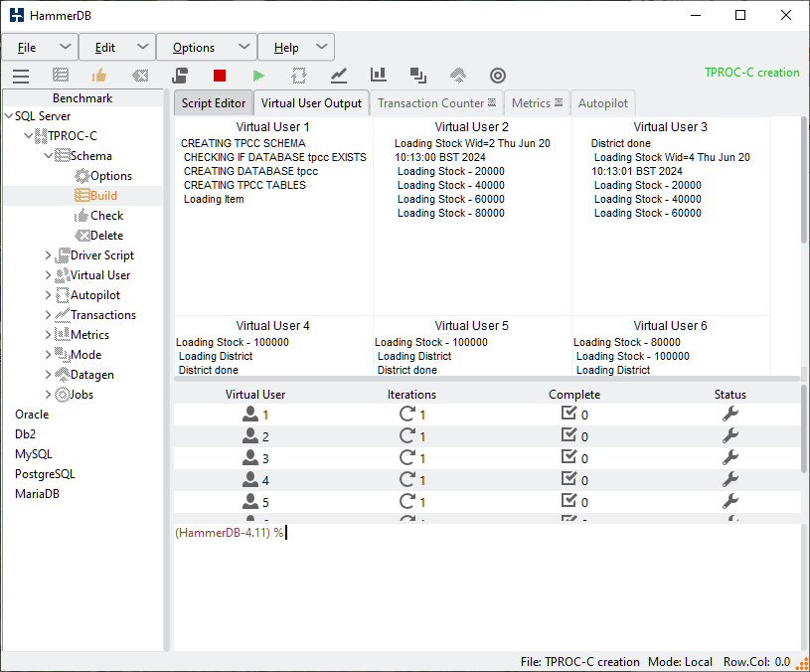
Task: Click the wrench status icon for user 1
Action: 729,414
